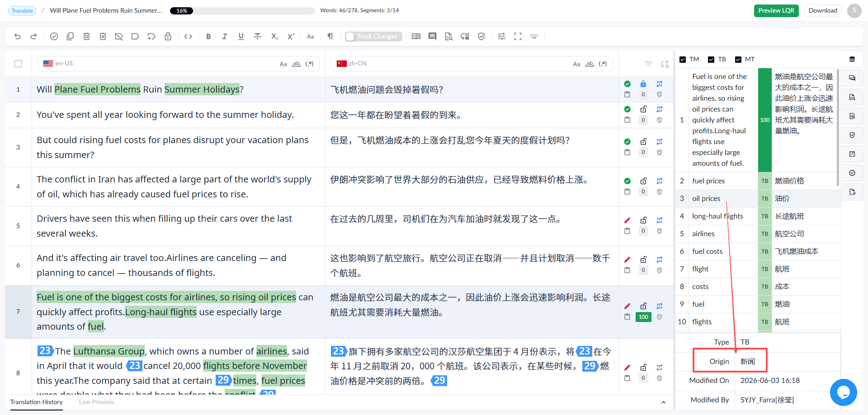Image resolution: width=868 pixels, height=415 pixels.
Task: Open the blue chat support bubble
Action: click(x=844, y=392)
